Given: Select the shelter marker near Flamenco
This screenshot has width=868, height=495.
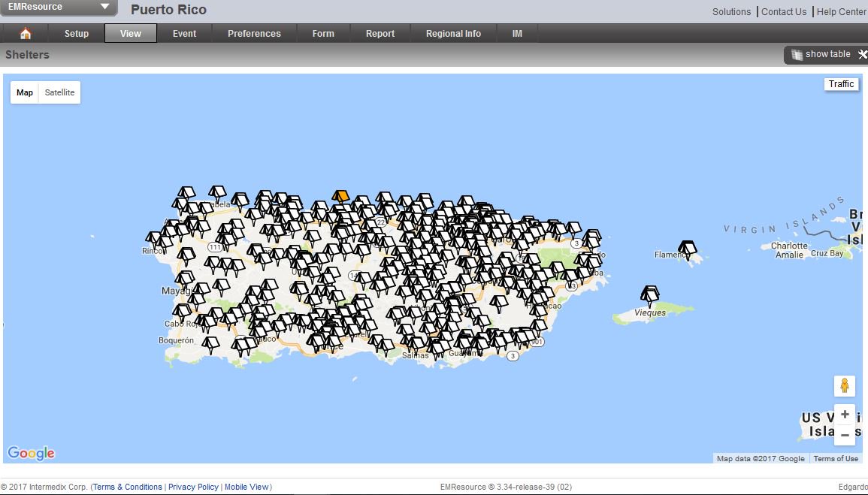Looking at the screenshot, I should (687, 249).
